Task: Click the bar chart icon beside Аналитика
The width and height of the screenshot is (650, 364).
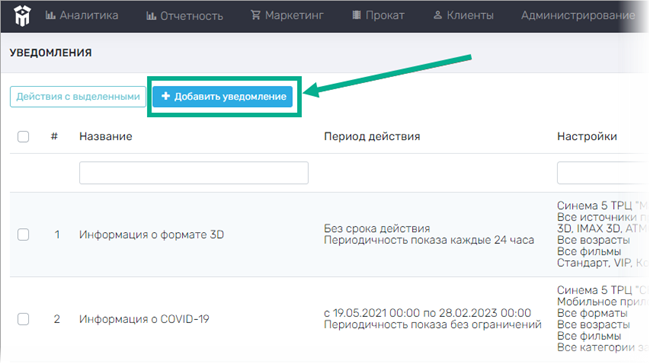Action: tap(51, 15)
